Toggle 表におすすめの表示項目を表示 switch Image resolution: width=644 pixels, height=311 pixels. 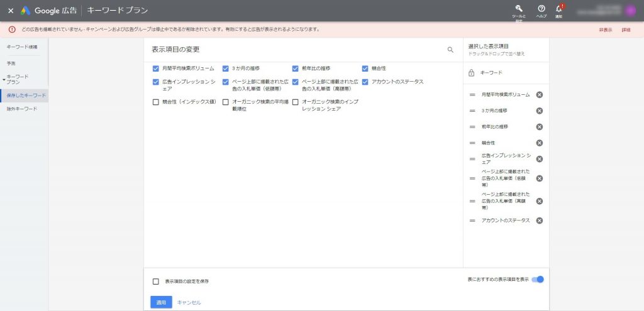(538, 280)
